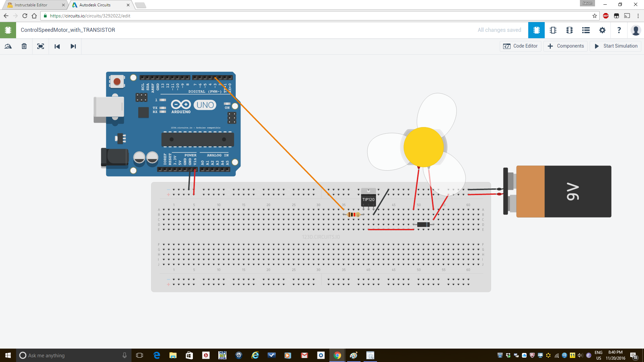Image resolution: width=644 pixels, height=362 pixels.
Task: Open the Components panel
Action: tap(566, 46)
